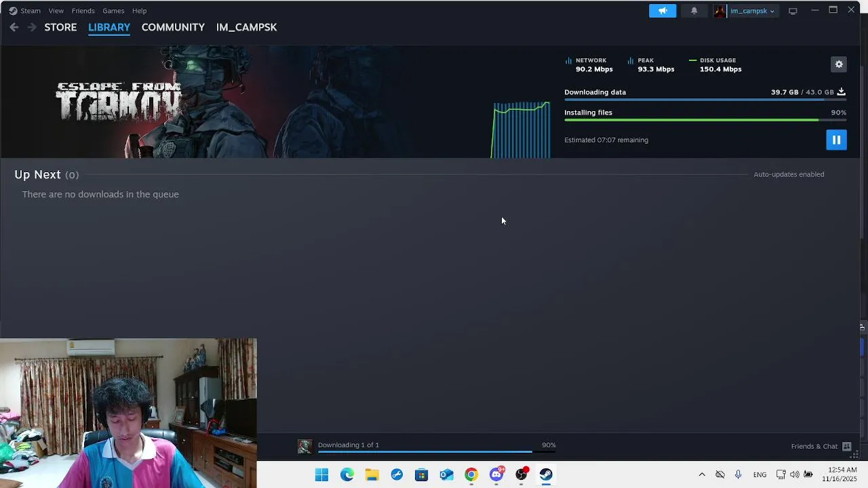Image resolution: width=868 pixels, height=488 pixels.
Task: Click the Friends & Chat grid icon
Action: tap(846, 446)
